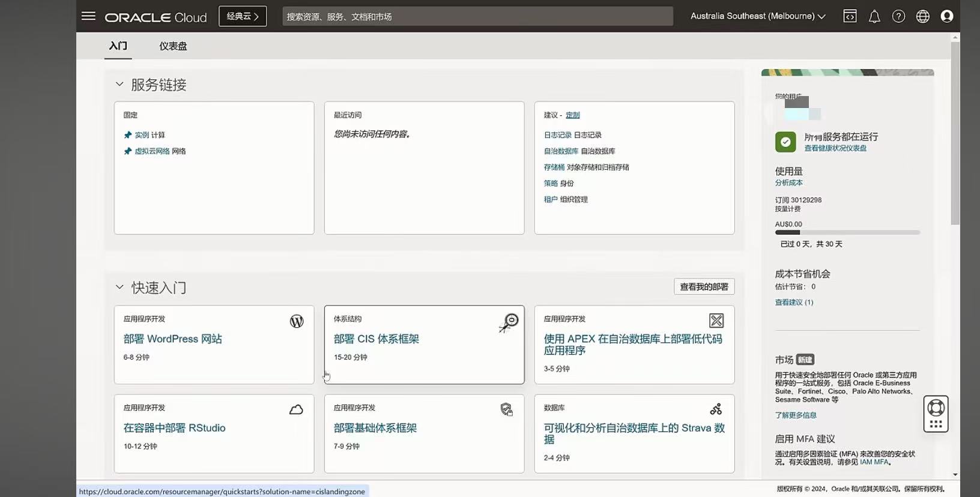Click the APEX card icon

(x=716, y=321)
